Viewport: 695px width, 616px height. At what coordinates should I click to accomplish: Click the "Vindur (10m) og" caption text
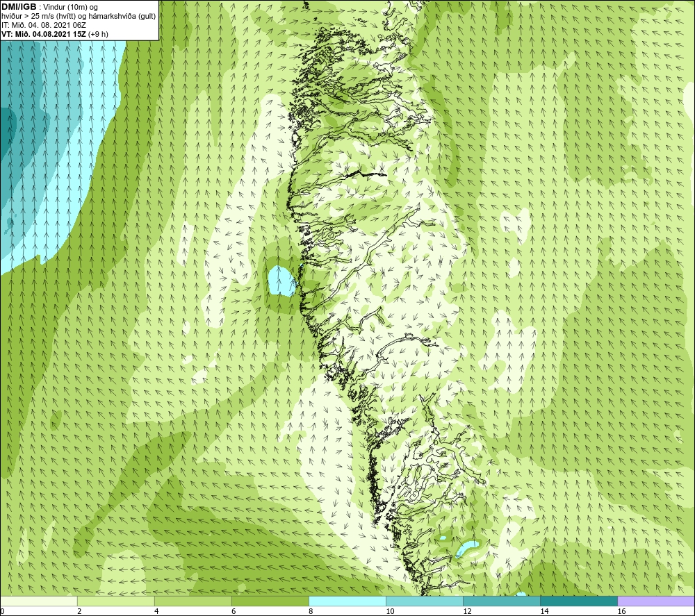click(x=70, y=8)
